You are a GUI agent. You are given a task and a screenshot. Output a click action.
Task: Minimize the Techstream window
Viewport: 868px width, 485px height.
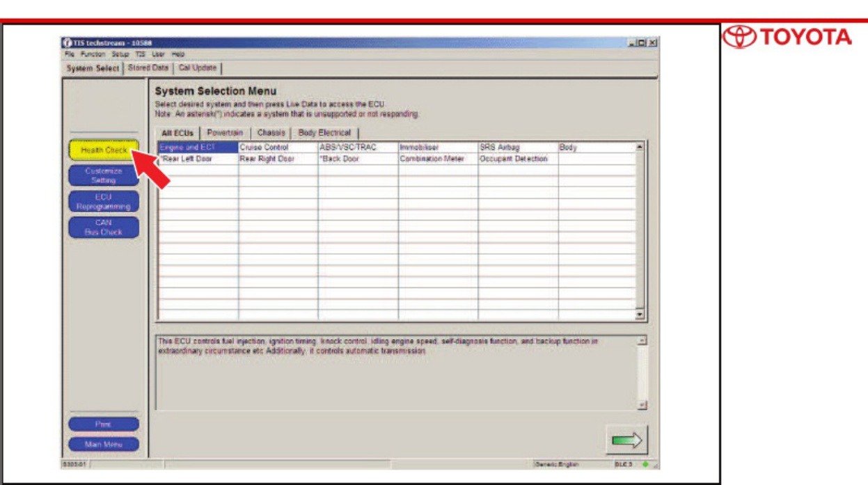[631, 43]
